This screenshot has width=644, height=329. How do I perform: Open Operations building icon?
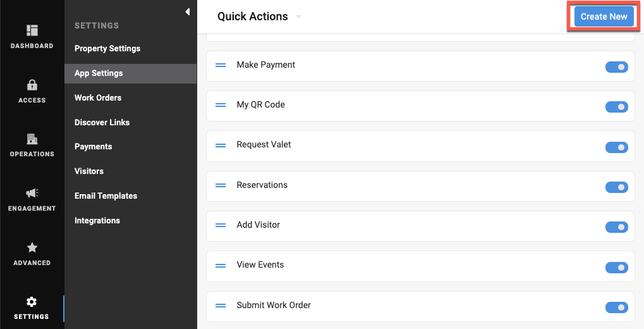pyautogui.click(x=32, y=139)
